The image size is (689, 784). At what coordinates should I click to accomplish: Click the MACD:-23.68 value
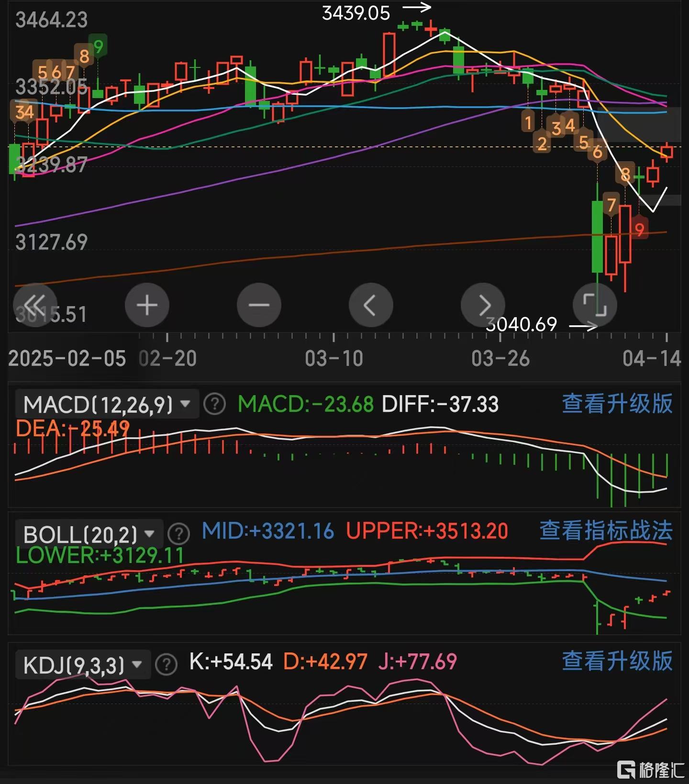click(305, 405)
